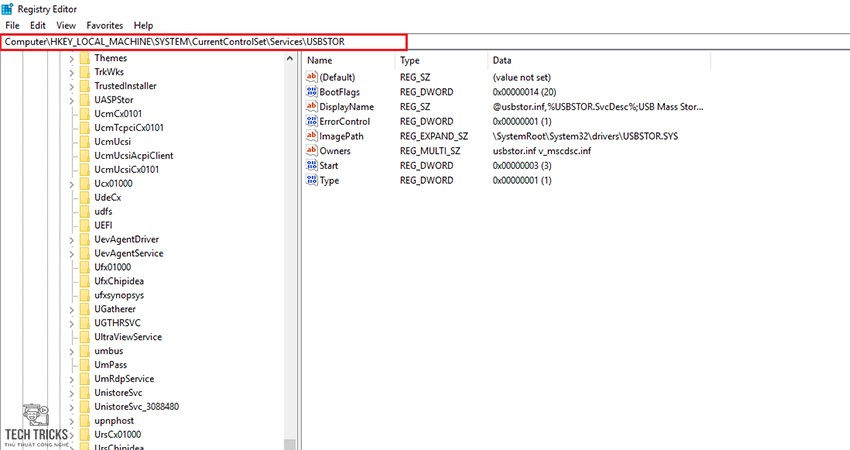This screenshot has height=450, width=850.
Task: Click the Themes folder icon
Action: coord(85,58)
